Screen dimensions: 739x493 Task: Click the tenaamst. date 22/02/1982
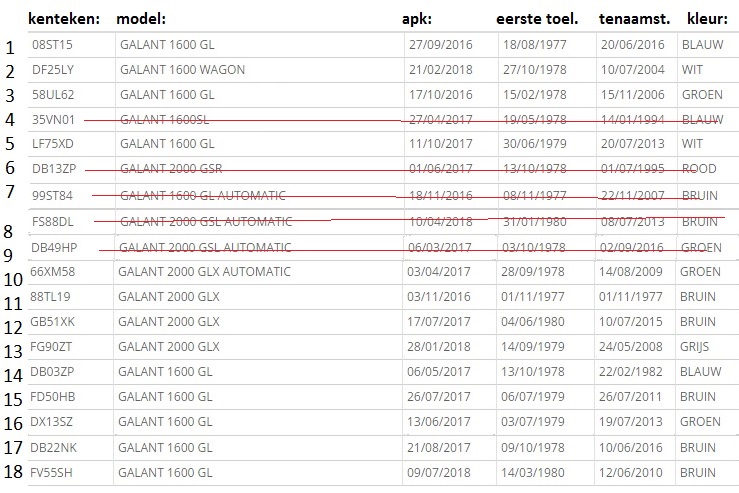pyautogui.click(x=631, y=372)
